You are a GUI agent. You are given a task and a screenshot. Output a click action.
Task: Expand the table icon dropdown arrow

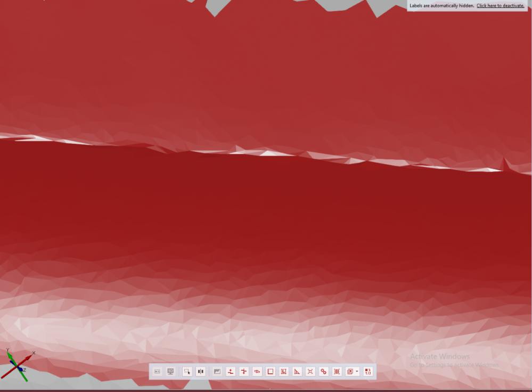pyautogui.click(x=357, y=372)
